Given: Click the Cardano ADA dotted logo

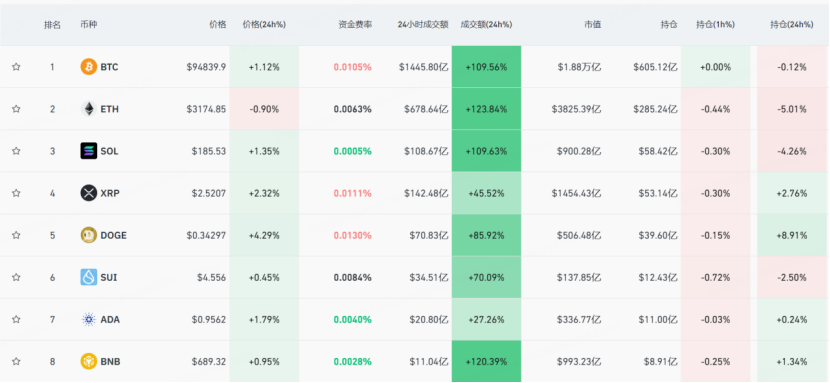Looking at the screenshot, I should click(88, 320).
